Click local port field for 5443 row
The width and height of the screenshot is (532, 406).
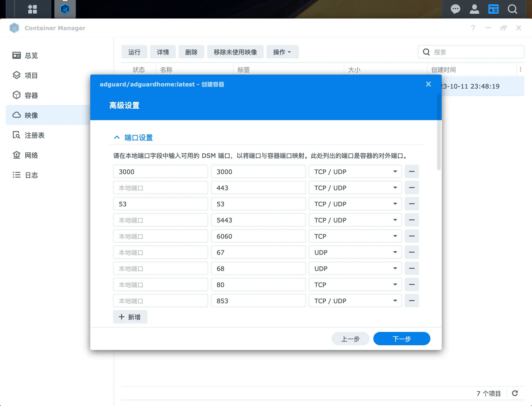click(x=161, y=220)
